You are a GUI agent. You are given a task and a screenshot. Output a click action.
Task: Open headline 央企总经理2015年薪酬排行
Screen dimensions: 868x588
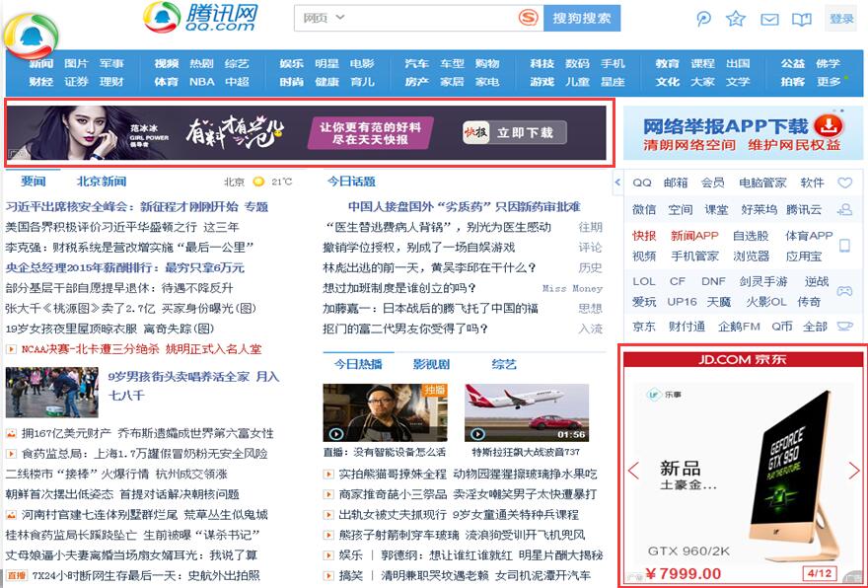click(x=124, y=267)
